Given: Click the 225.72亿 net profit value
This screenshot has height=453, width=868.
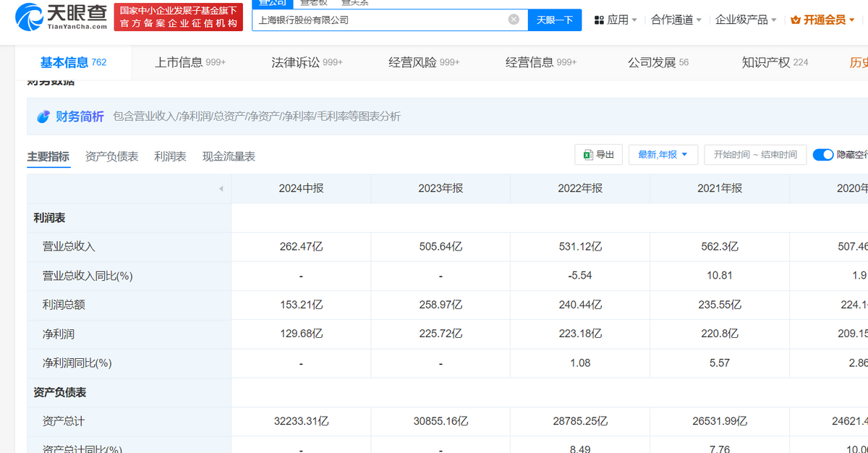Looking at the screenshot, I should [441, 334].
